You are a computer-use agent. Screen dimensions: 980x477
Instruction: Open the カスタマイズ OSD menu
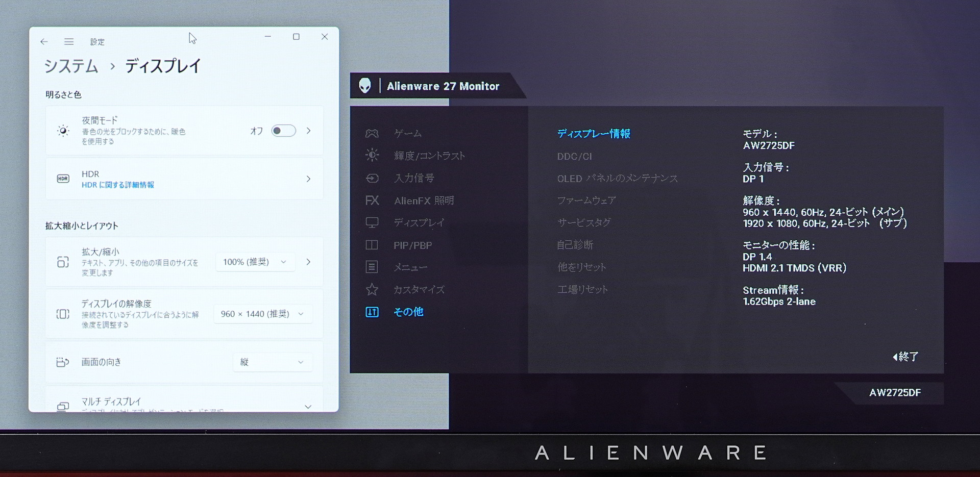click(x=419, y=289)
